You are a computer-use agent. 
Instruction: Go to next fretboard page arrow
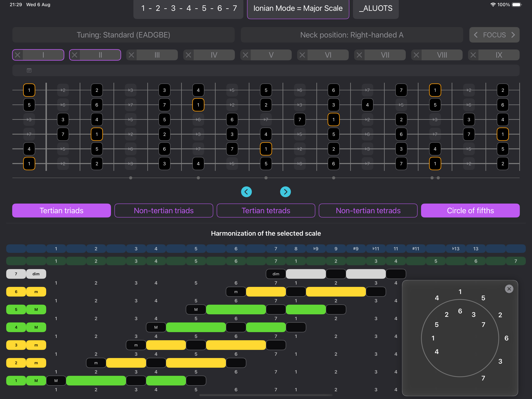[286, 192]
